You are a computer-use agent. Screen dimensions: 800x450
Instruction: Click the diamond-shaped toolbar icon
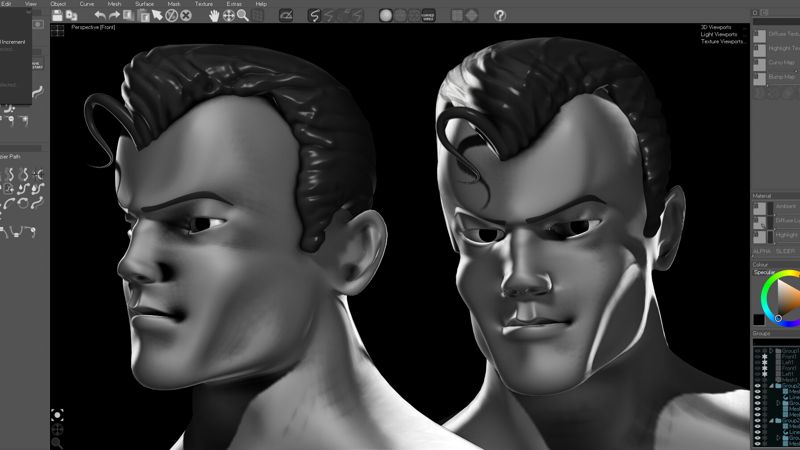[x=471, y=15]
